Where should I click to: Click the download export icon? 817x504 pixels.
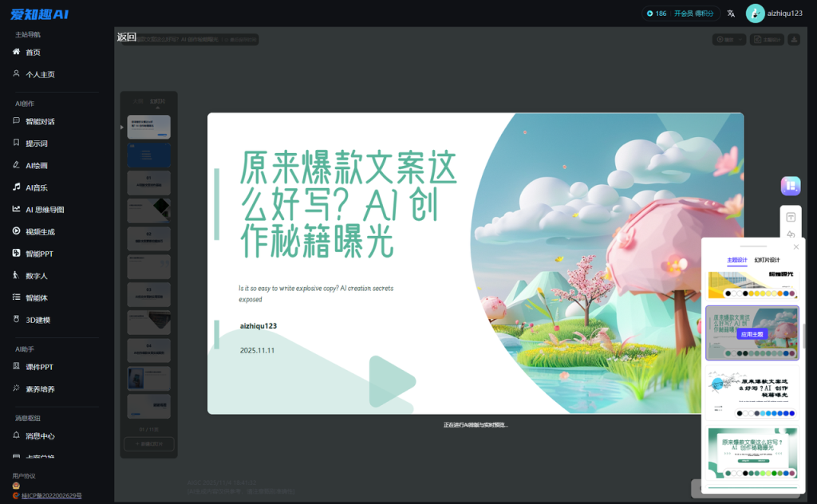pos(794,40)
